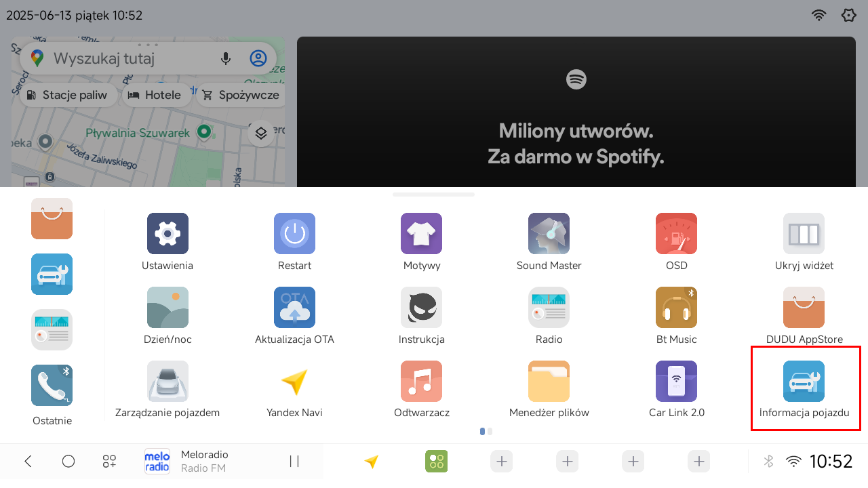This screenshot has width=868, height=488.
Task: Open the Dzień/noc app
Action: pyautogui.click(x=167, y=308)
